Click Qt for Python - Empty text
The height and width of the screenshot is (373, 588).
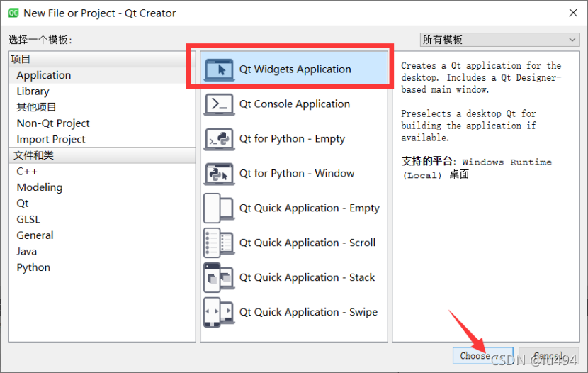pos(292,139)
